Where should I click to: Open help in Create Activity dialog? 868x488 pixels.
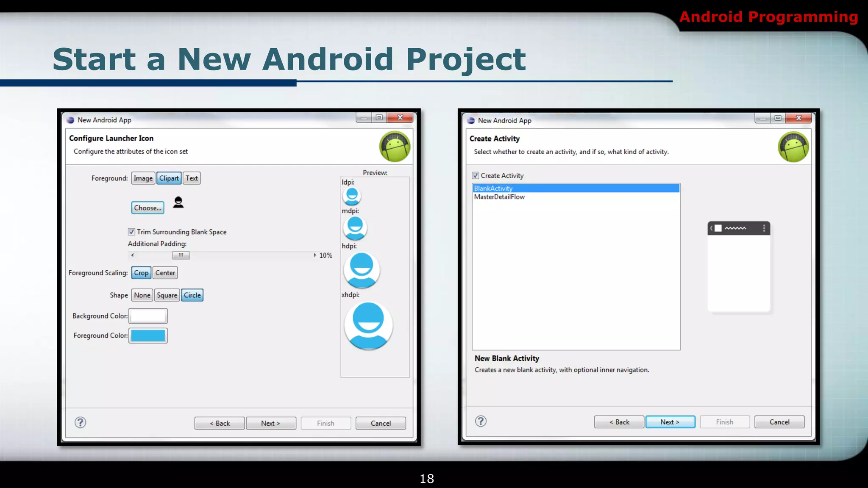[481, 421]
